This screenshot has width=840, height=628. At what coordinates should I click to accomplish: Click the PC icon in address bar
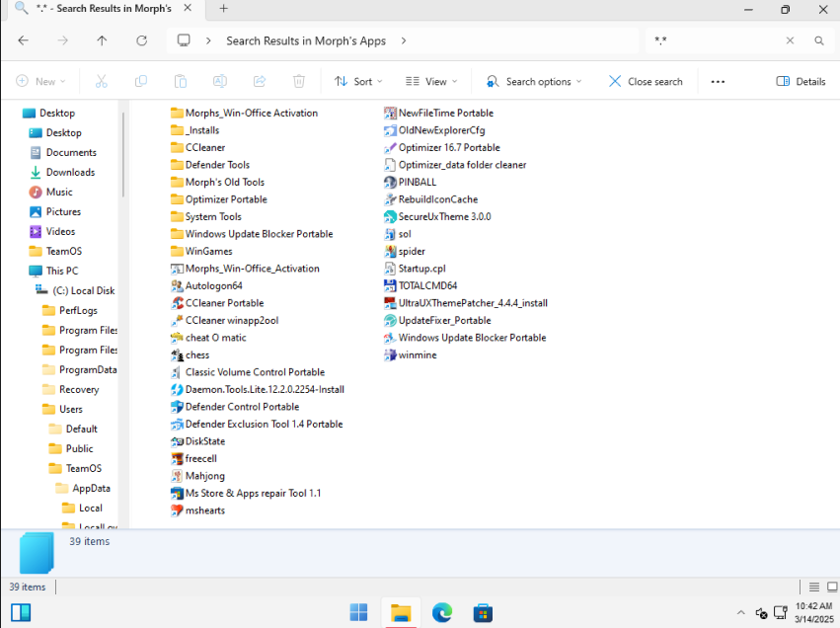[184, 40]
